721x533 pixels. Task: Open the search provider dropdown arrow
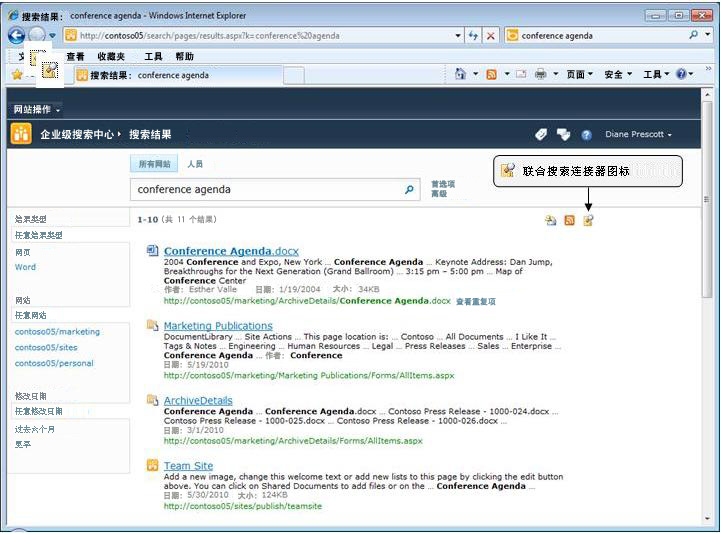[x=707, y=34]
